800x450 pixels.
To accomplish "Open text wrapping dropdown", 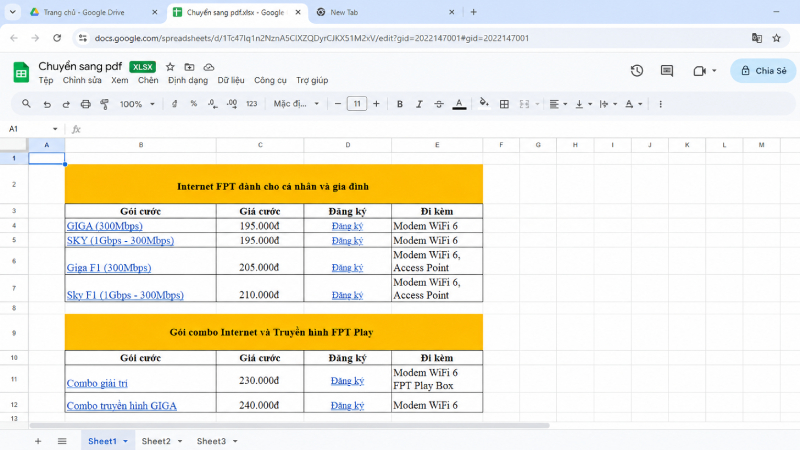I will tap(608, 104).
